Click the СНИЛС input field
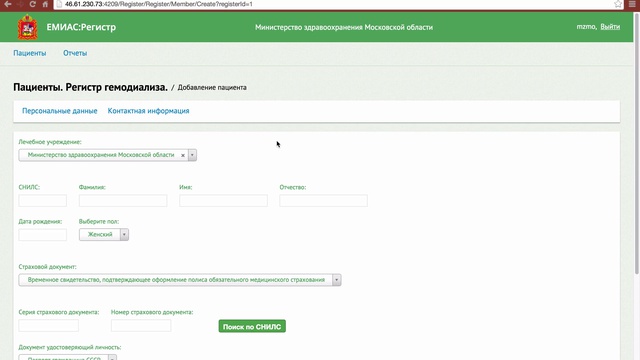 (42, 200)
